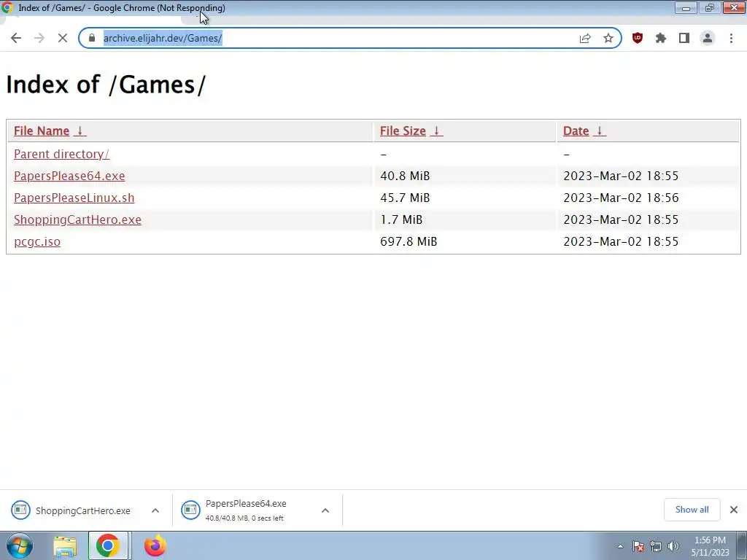Viewport: 747px width, 560px height.
Task: Open the Windows Start menu
Action: click(20, 545)
